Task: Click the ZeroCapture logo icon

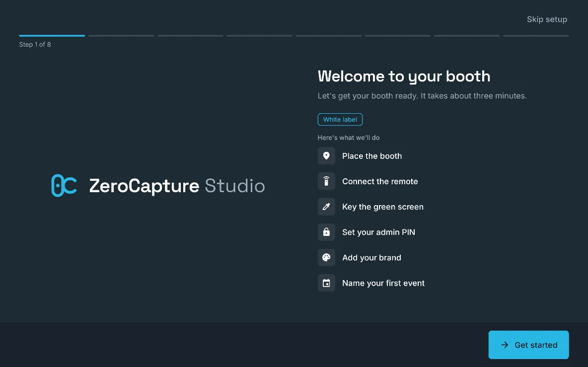Action: click(64, 185)
